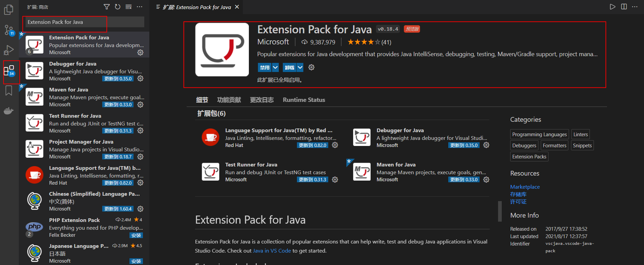Open the Java in VS Code link
644x265 pixels.
click(x=272, y=251)
